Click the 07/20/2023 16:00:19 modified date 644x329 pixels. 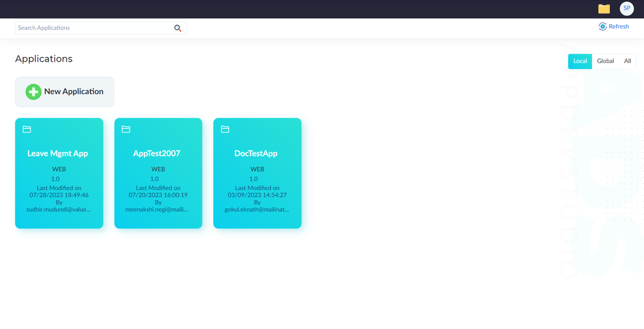click(158, 195)
